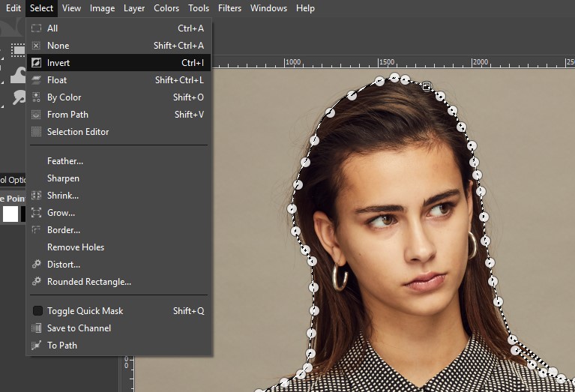Open the Help menu
Viewport: 575px width, 392px height.
click(x=305, y=8)
